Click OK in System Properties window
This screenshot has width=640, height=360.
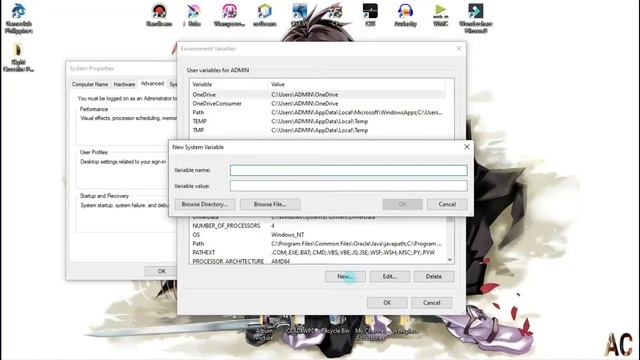[x=162, y=271]
